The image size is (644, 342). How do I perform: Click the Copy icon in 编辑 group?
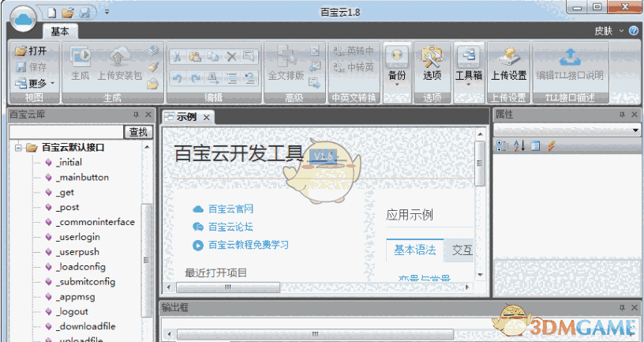213,56
